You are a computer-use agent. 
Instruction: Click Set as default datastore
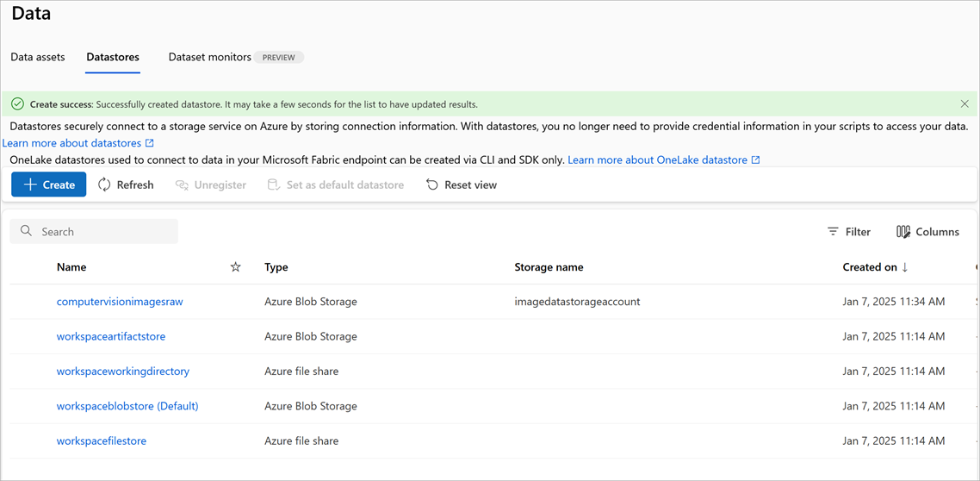pos(335,184)
